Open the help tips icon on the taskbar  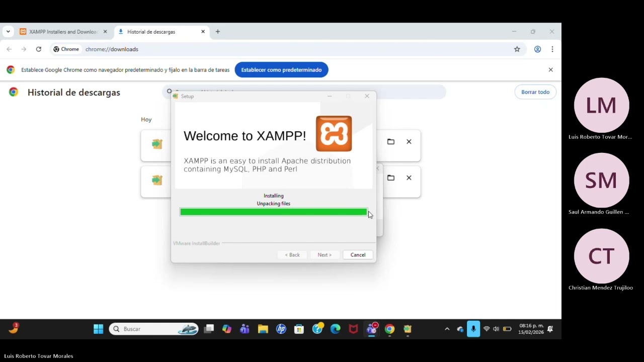317,329
